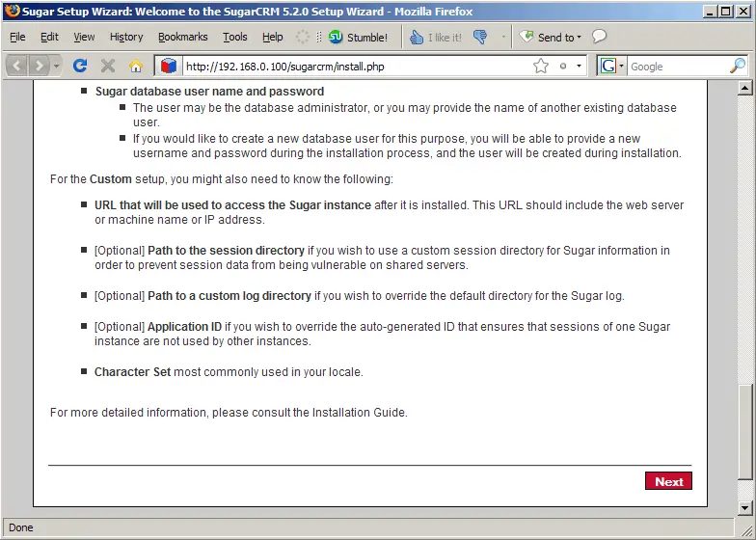Bookmark this page with the star icon
756x540 pixels.
(x=541, y=66)
